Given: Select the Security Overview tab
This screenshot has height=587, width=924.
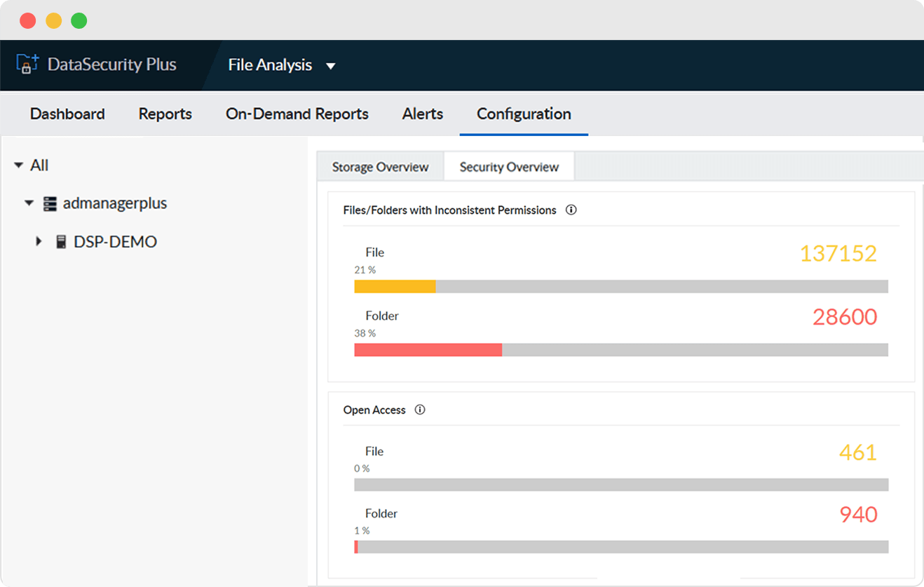Looking at the screenshot, I should pyautogui.click(x=509, y=167).
